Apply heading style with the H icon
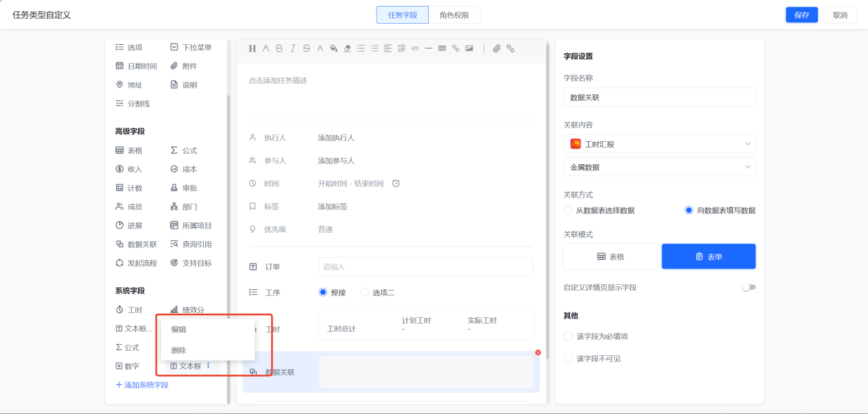This screenshot has width=868, height=414. tap(252, 48)
